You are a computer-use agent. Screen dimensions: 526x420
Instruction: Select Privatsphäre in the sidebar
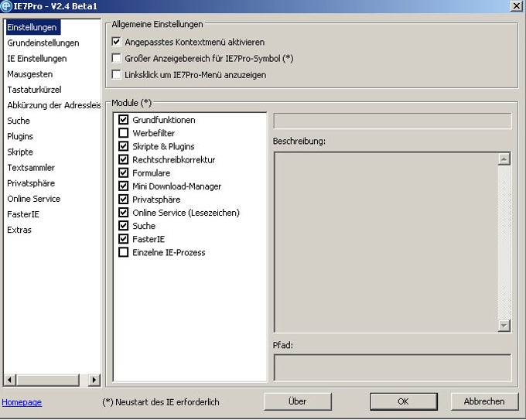[x=31, y=183]
